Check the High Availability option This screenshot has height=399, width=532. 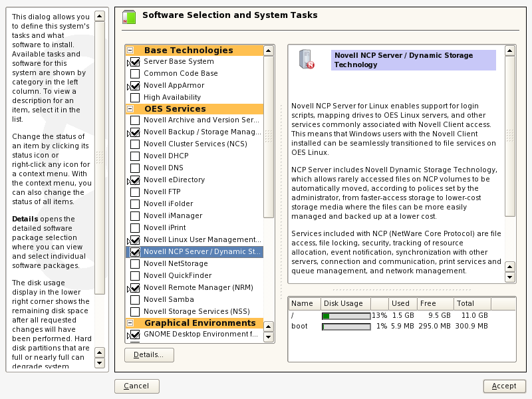point(135,98)
